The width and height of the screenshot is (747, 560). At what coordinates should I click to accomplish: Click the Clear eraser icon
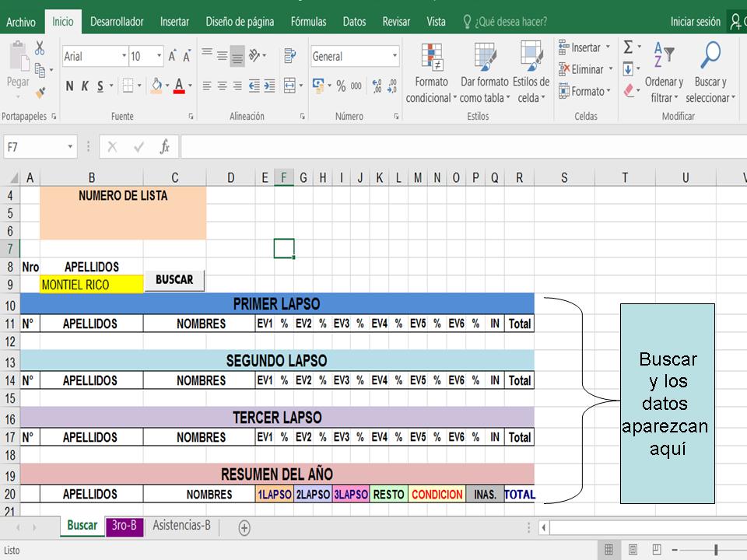pyautogui.click(x=629, y=90)
